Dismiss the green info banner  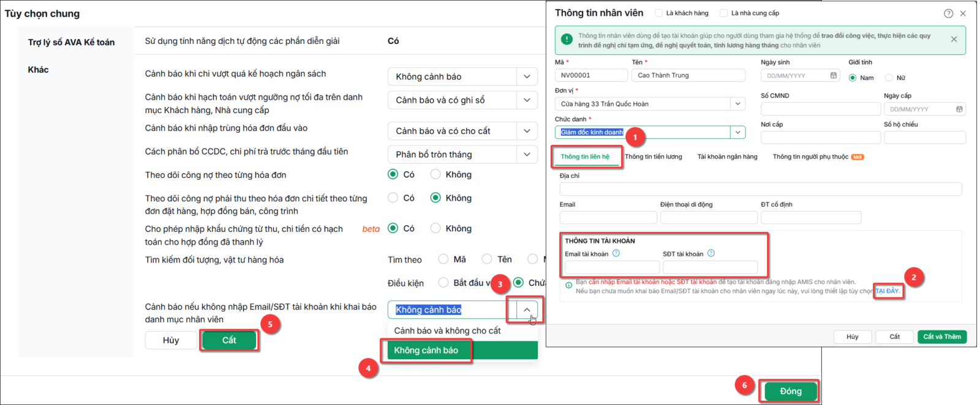(954, 39)
